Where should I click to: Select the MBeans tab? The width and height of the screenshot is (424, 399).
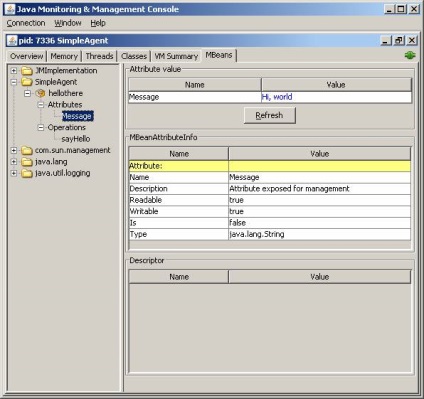coord(219,55)
